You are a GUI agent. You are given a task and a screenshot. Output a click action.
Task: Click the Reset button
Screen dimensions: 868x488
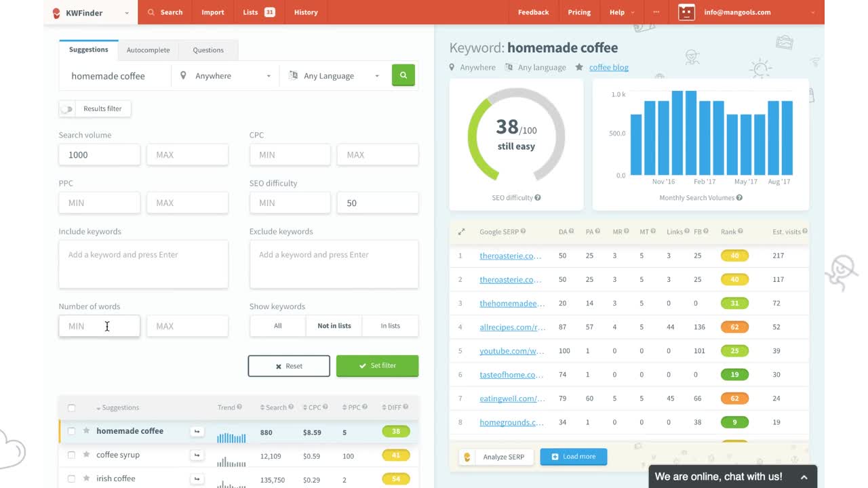click(x=289, y=366)
